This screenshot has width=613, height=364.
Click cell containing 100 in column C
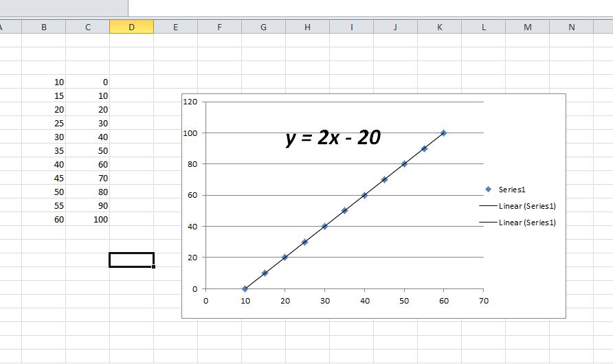pyautogui.click(x=88, y=219)
